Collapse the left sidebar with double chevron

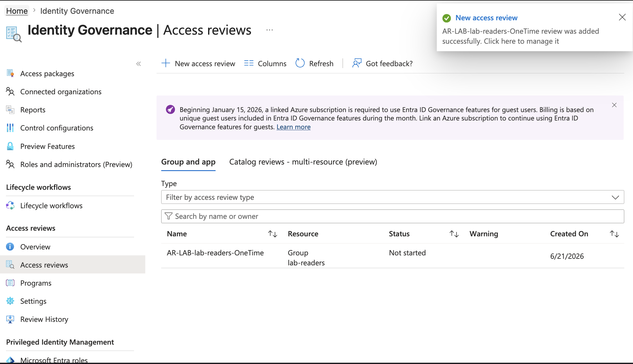click(138, 64)
